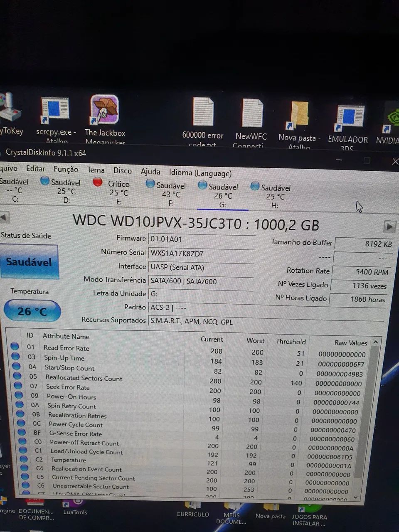Click status orb for Spin Retry Count

pyautogui.click(x=20, y=404)
